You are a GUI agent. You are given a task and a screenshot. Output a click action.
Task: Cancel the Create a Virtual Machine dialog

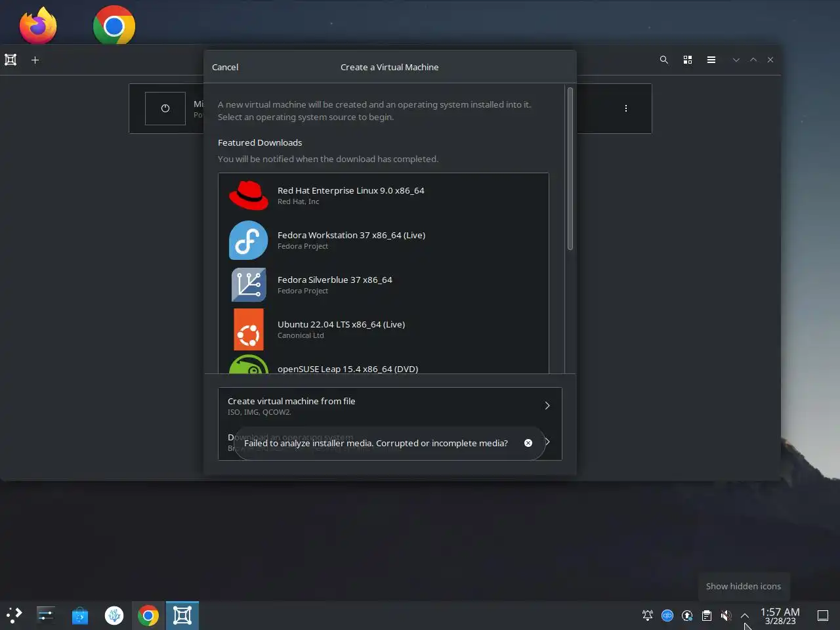(x=225, y=67)
